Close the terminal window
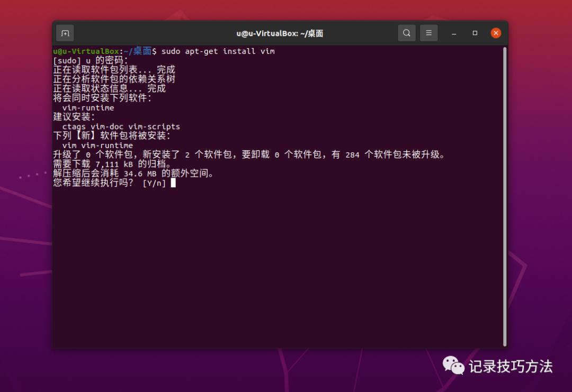 pyautogui.click(x=496, y=33)
